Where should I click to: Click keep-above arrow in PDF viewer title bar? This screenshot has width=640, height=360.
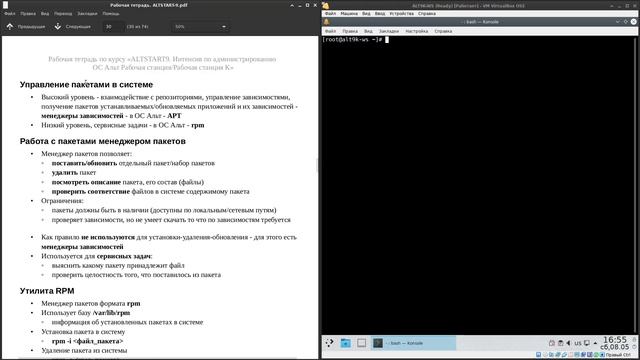click(292, 5)
